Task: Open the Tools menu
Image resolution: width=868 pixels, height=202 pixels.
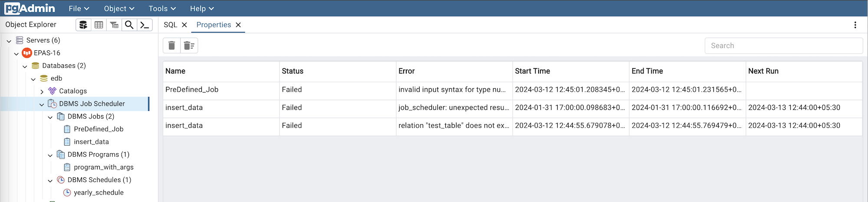Action: 162,9
